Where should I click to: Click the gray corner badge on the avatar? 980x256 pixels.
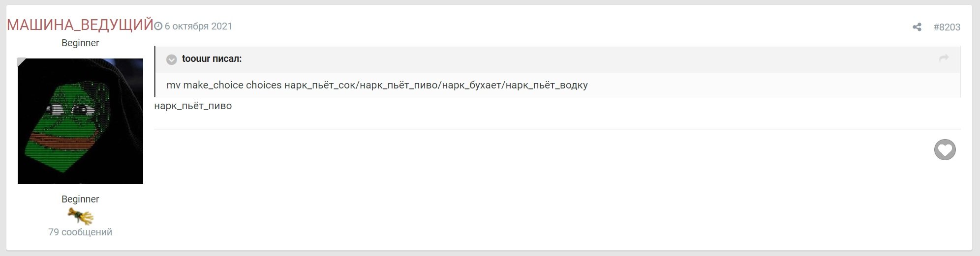click(22, 61)
